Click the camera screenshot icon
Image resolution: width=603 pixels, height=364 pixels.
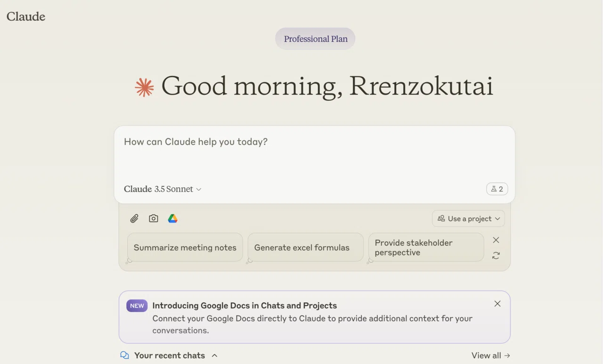click(x=154, y=218)
